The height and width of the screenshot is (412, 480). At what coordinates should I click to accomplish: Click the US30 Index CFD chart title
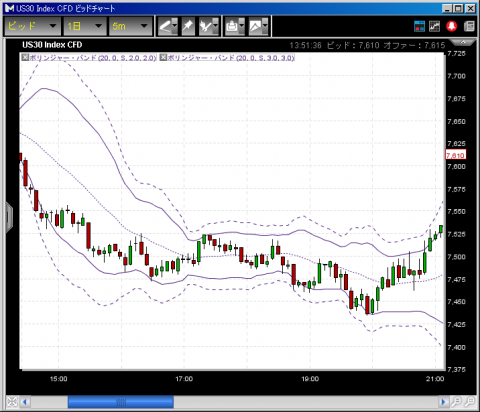(x=52, y=45)
